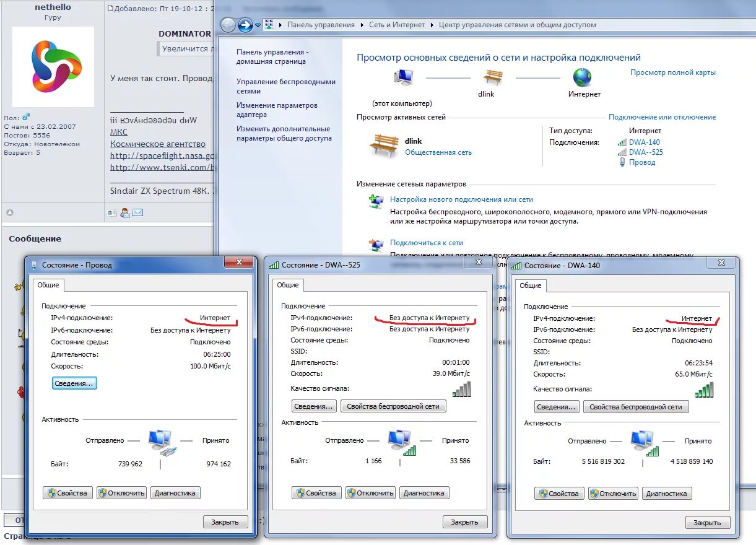Open nethello's colorful avatar image
Viewport: 756px width, 545px height.
click(x=53, y=67)
